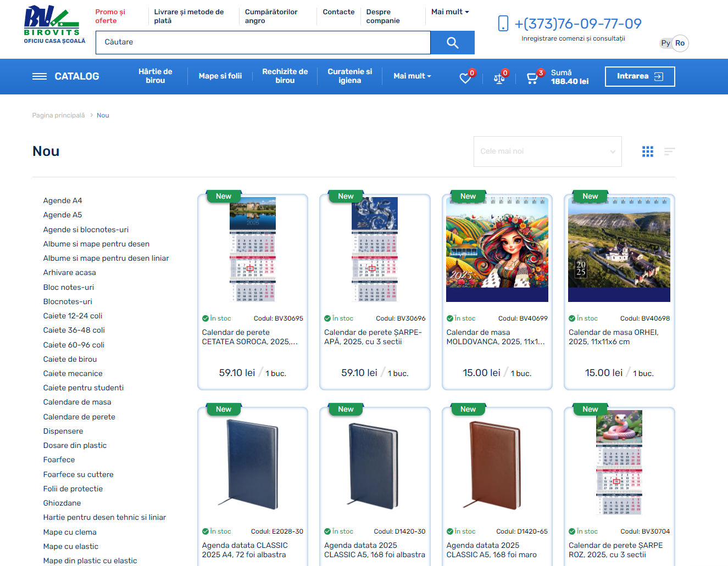The width and height of the screenshot is (728, 566).
Task: Switch language to Ру
Action: 665,43
